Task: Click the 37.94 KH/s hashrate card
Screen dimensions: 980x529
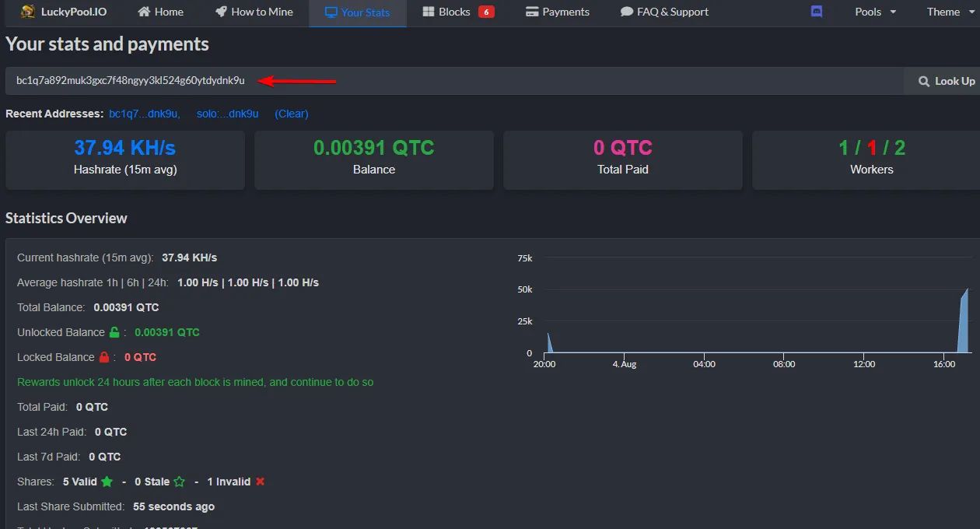Action: point(125,159)
